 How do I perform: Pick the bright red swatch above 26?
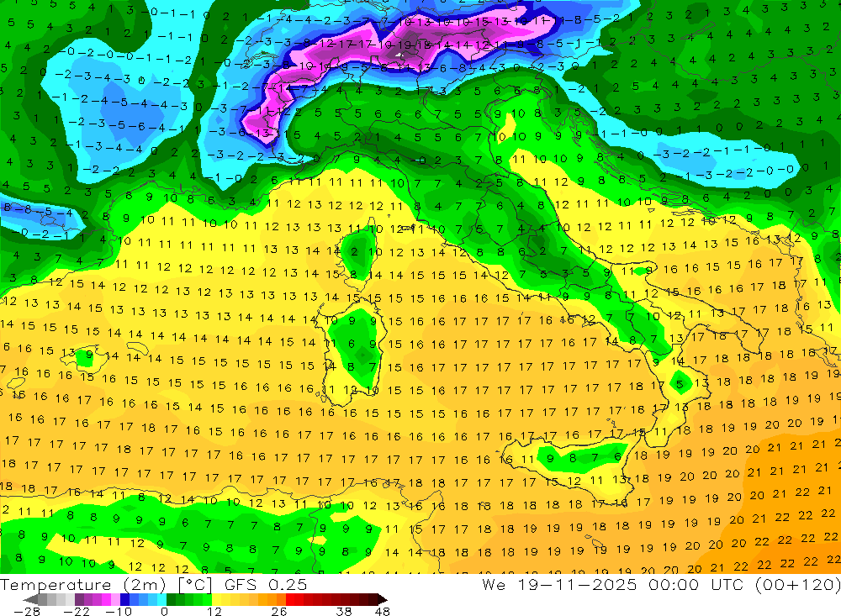[x=290, y=599]
